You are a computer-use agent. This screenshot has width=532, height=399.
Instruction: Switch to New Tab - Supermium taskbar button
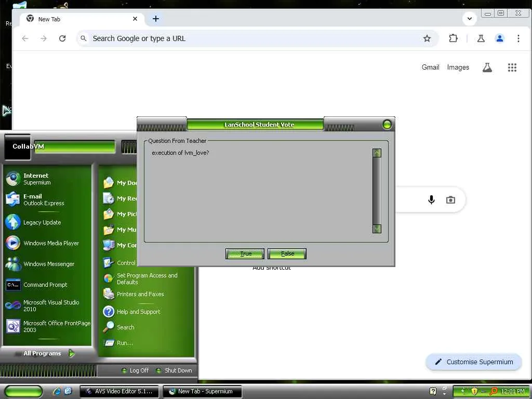click(202, 391)
